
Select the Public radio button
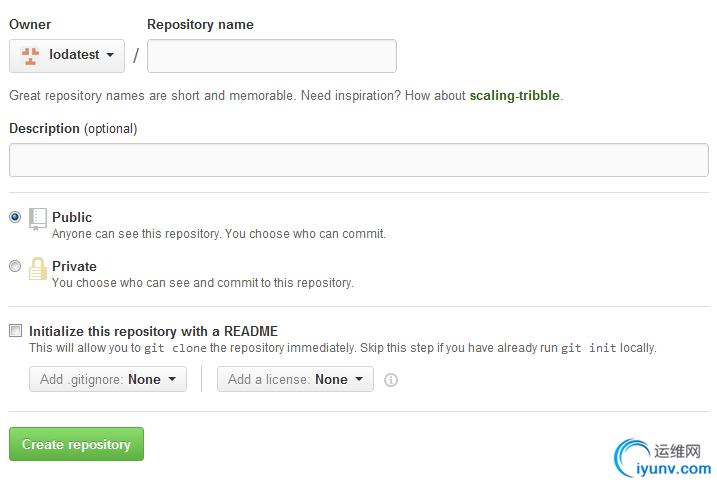(x=15, y=217)
